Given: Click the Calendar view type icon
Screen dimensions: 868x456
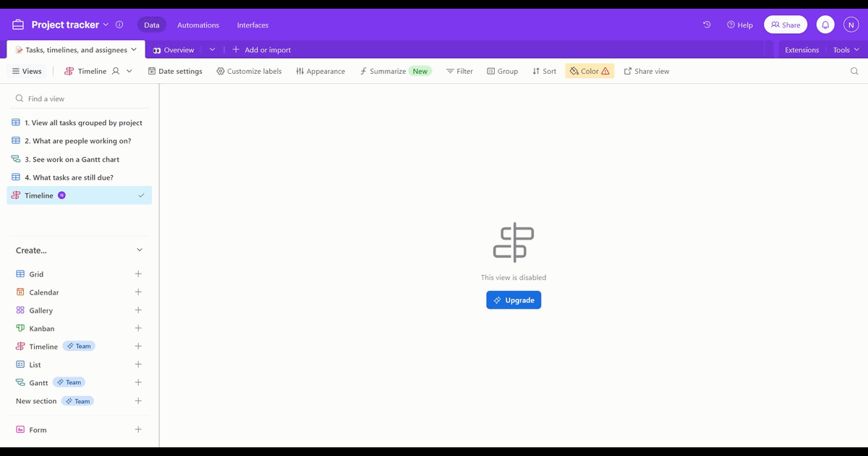Looking at the screenshot, I should pos(20,292).
